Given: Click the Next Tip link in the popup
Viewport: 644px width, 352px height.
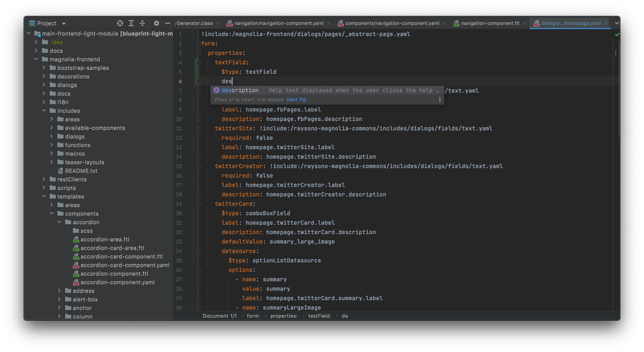Looking at the screenshot, I should point(296,99).
